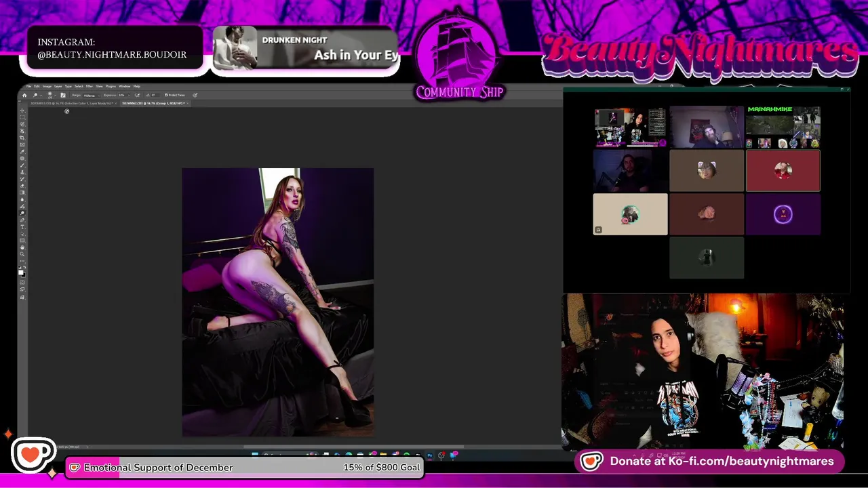
Task: Select the Rectangle shape tool
Action: click(22, 241)
